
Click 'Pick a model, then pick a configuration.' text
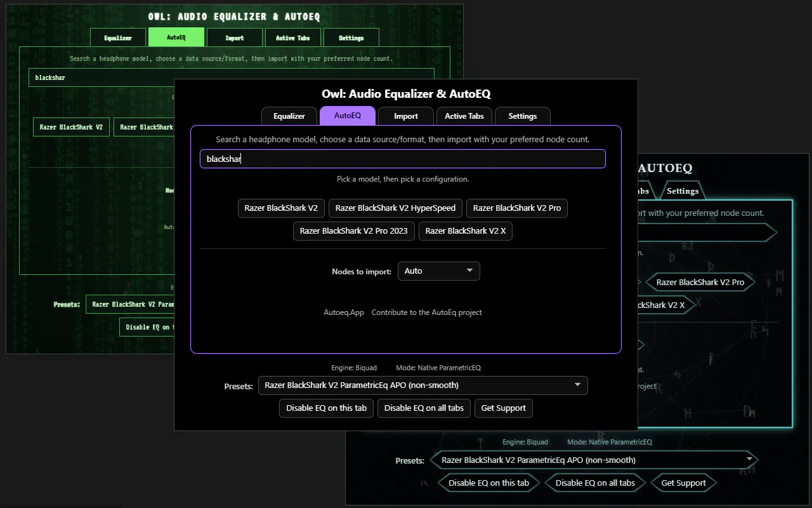(403, 179)
